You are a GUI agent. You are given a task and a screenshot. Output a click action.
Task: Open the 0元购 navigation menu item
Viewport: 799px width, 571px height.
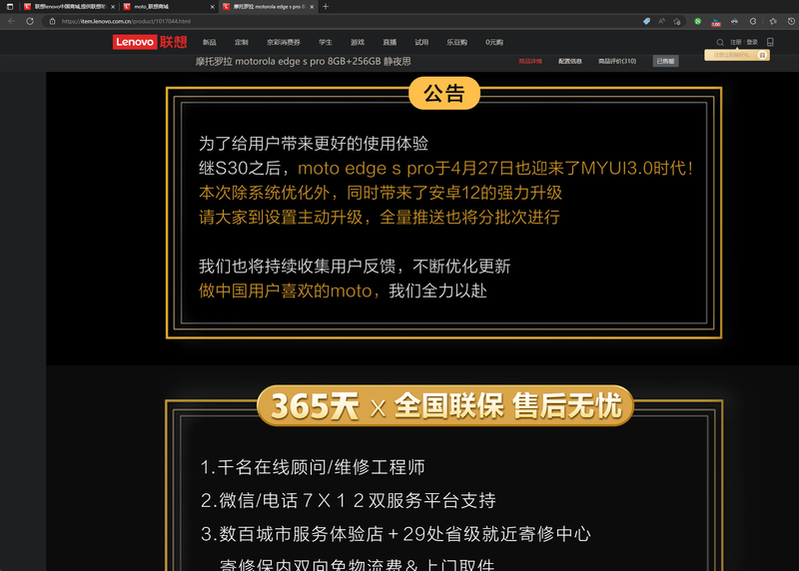point(494,42)
